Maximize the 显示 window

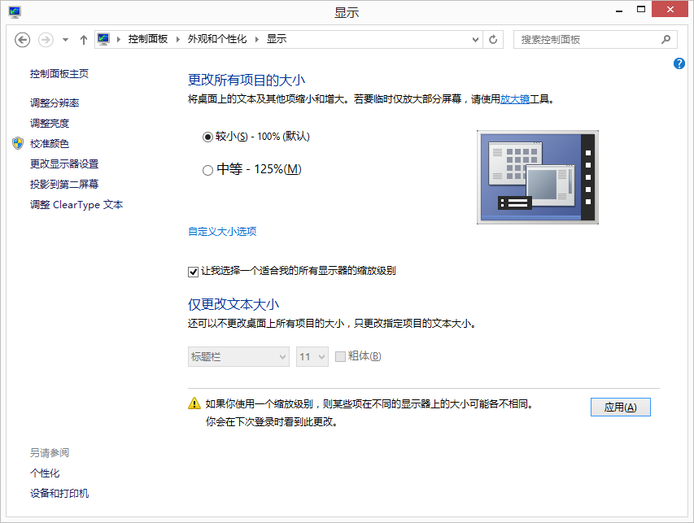point(641,9)
